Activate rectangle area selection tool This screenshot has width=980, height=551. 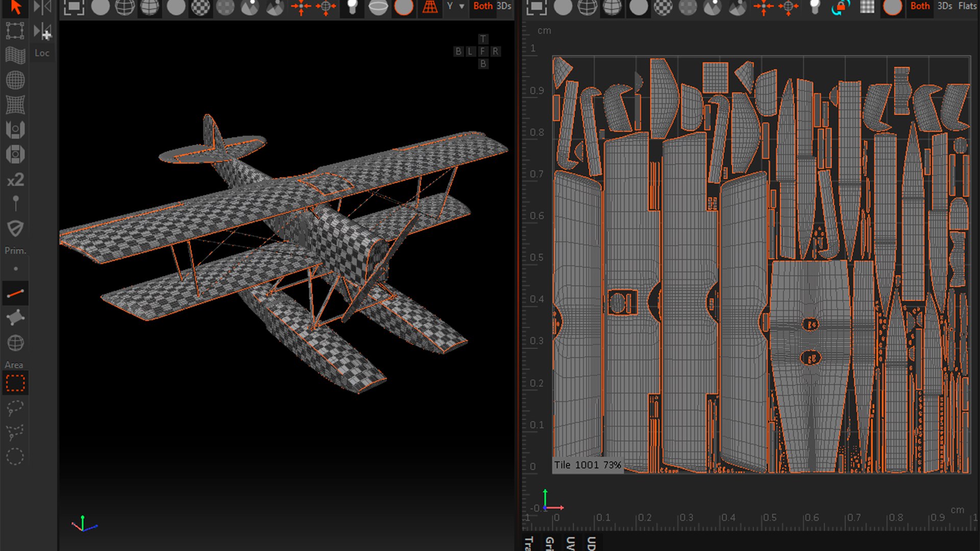(x=15, y=383)
